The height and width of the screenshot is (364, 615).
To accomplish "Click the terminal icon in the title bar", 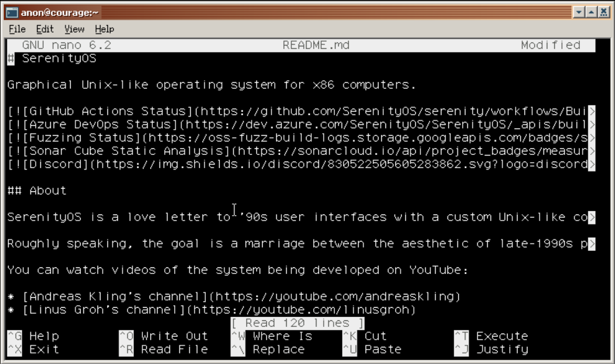I will 12,13.
